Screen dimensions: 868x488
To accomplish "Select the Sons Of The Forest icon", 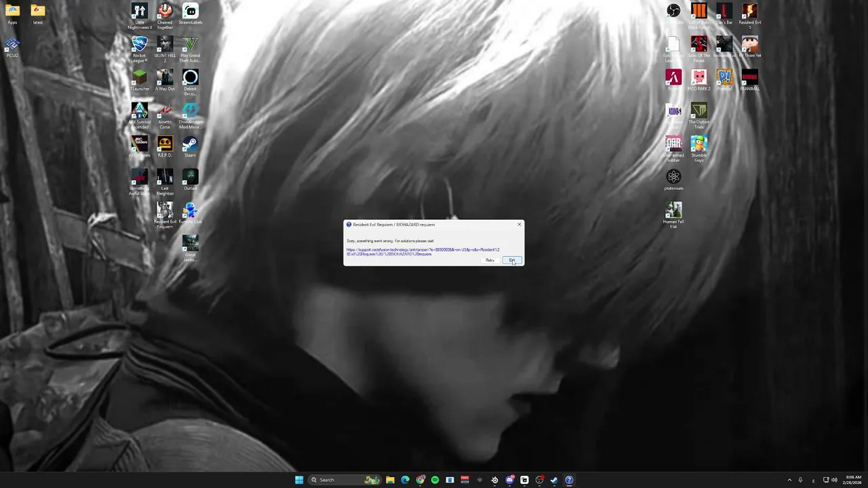I will tap(699, 49).
